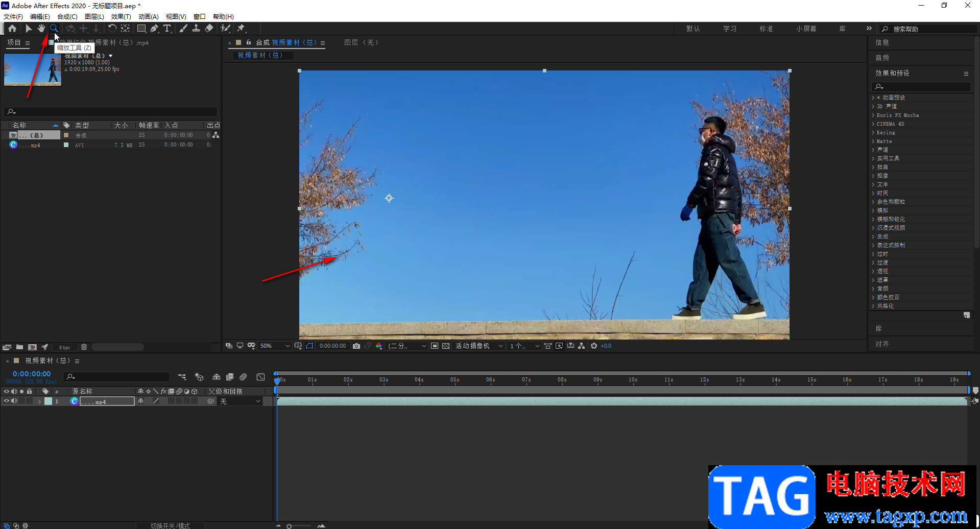Enable motion blur for all layers in timeline
The image size is (980, 529).
click(243, 377)
